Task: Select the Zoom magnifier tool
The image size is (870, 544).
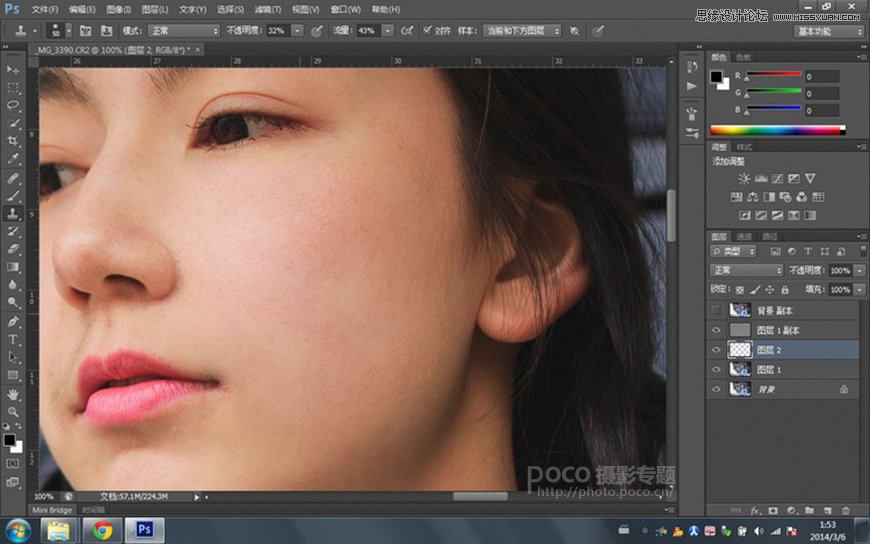Action: pyautogui.click(x=14, y=411)
